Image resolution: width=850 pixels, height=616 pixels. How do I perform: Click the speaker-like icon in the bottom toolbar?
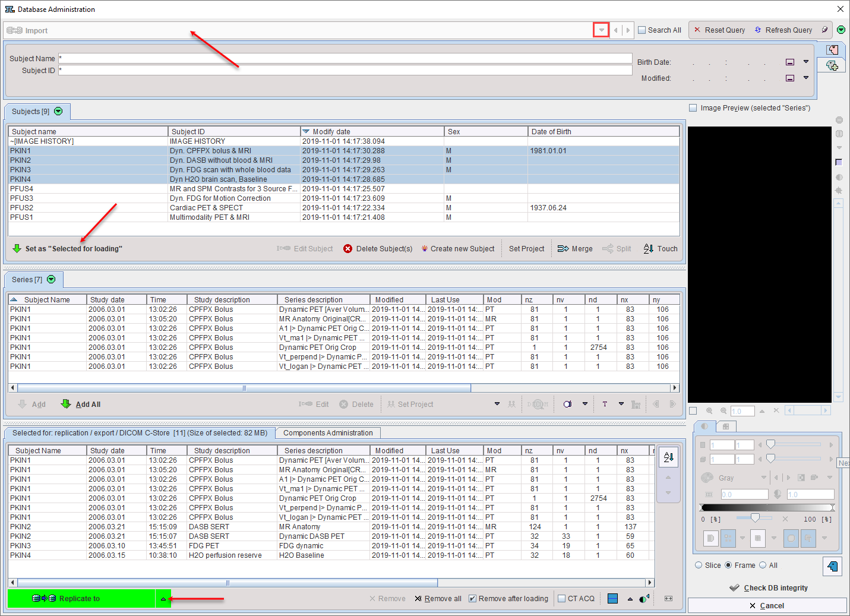click(644, 598)
